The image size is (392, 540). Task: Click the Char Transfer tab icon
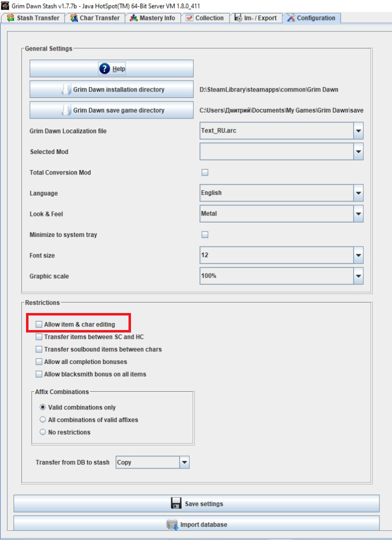click(74, 18)
